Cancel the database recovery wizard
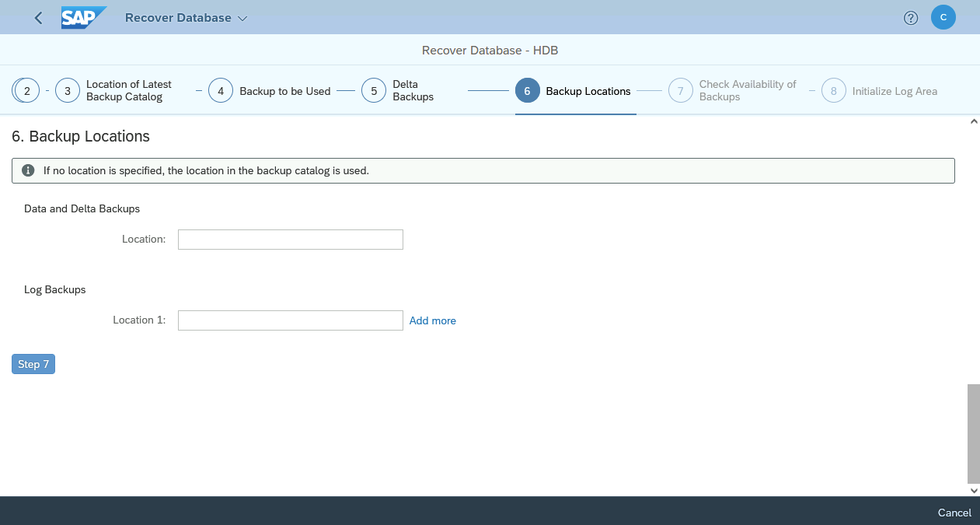This screenshot has height=525, width=980. click(954, 513)
